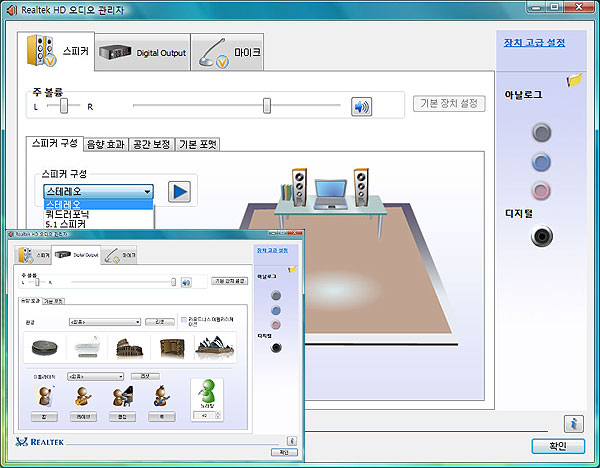Expand the 스피커 구성 dropdown arrow
Image resolution: width=600 pixels, height=468 pixels.
[147, 191]
